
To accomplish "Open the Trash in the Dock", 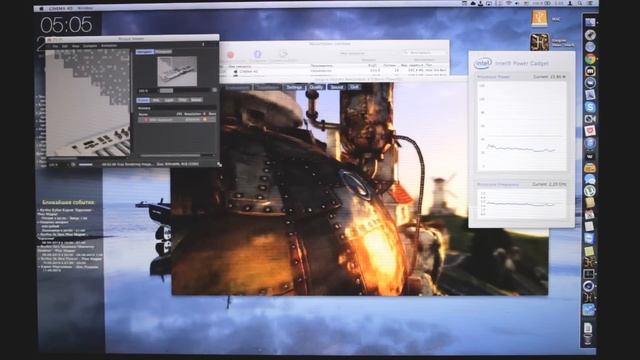I will (588, 340).
